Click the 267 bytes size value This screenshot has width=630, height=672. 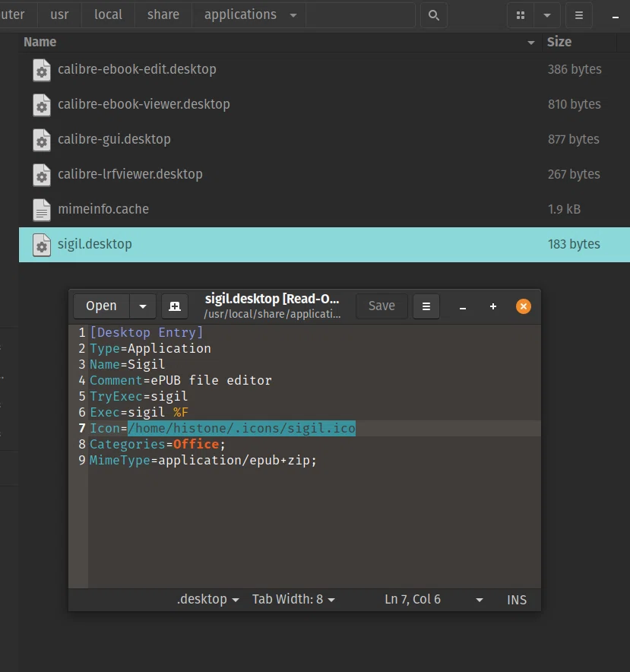click(x=574, y=174)
